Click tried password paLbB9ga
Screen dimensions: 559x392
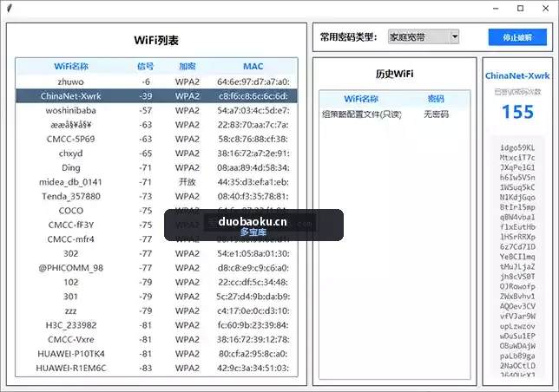pos(517,356)
